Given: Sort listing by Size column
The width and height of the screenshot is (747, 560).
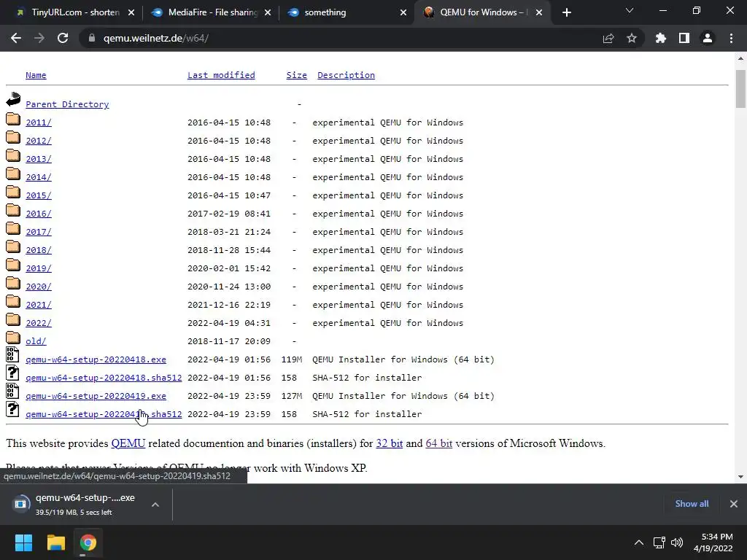Looking at the screenshot, I should click(x=296, y=75).
